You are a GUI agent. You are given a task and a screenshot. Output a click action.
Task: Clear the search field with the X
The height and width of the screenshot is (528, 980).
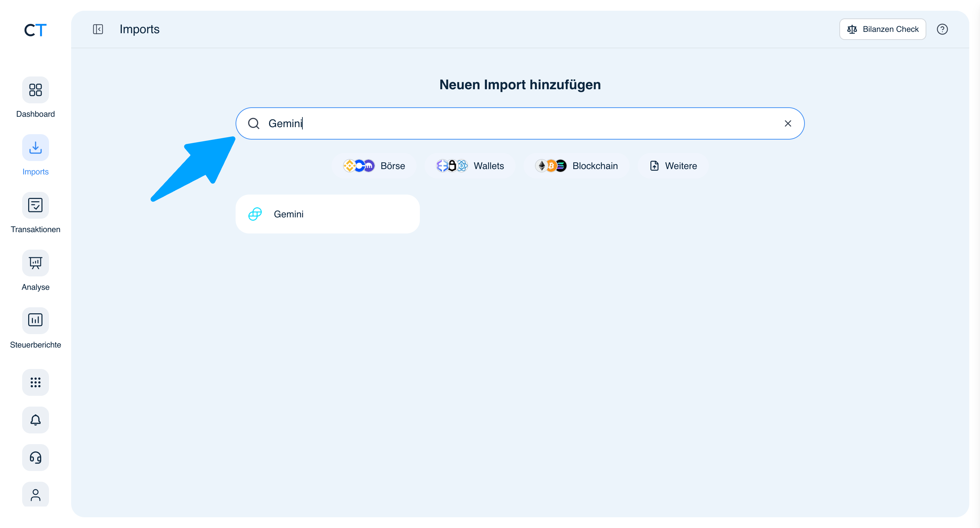(x=787, y=123)
